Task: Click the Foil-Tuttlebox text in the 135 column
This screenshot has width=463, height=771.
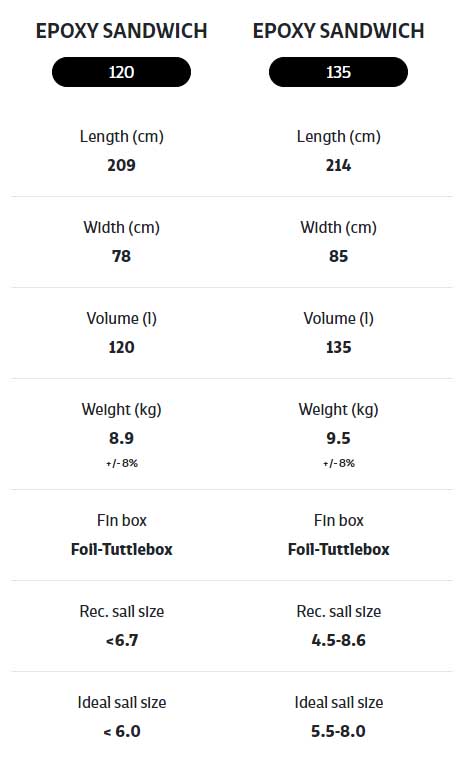Action: pos(338,549)
